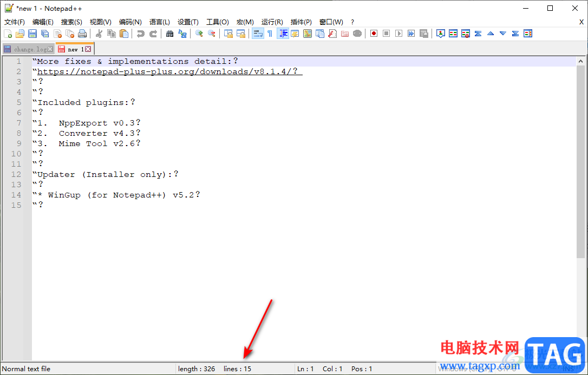Jump to the first difference icon
Viewport: 588px width, 375px height.
click(478, 34)
